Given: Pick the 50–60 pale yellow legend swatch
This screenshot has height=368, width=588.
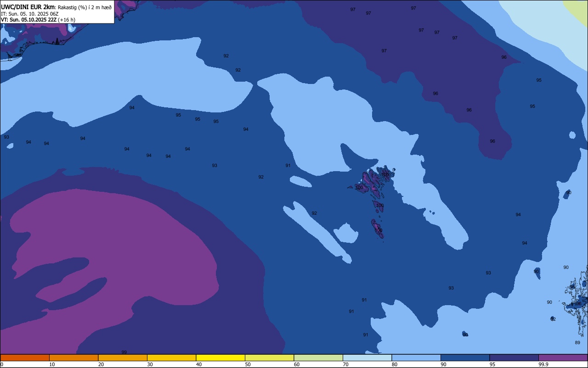Looking at the screenshot, I should pos(269,357).
